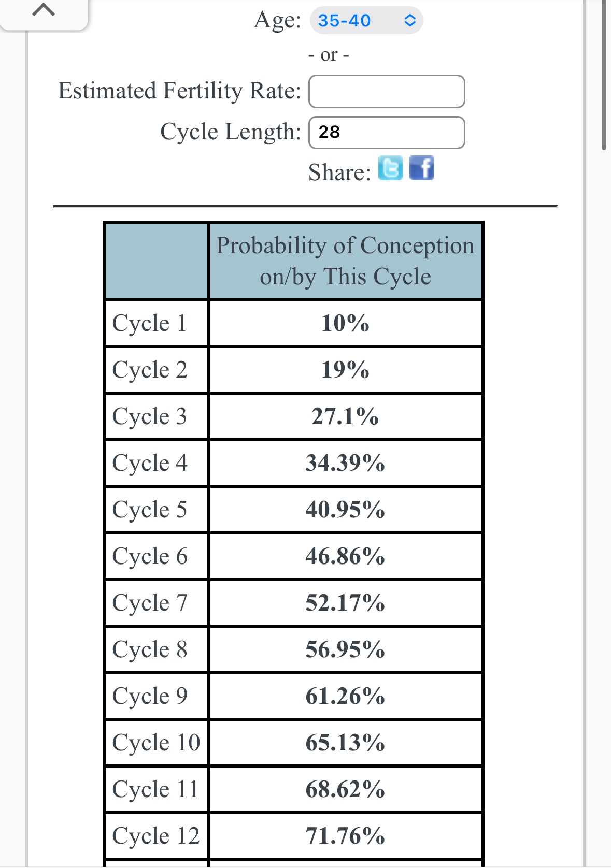Tap the Facebook share icon
This screenshot has height=868, width=611.
click(422, 168)
